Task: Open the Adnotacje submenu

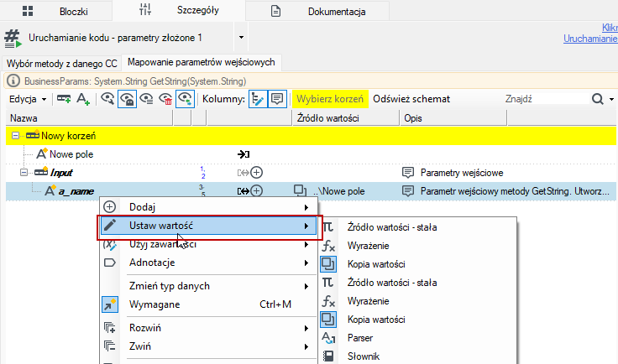Action: (x=208, y=263)
